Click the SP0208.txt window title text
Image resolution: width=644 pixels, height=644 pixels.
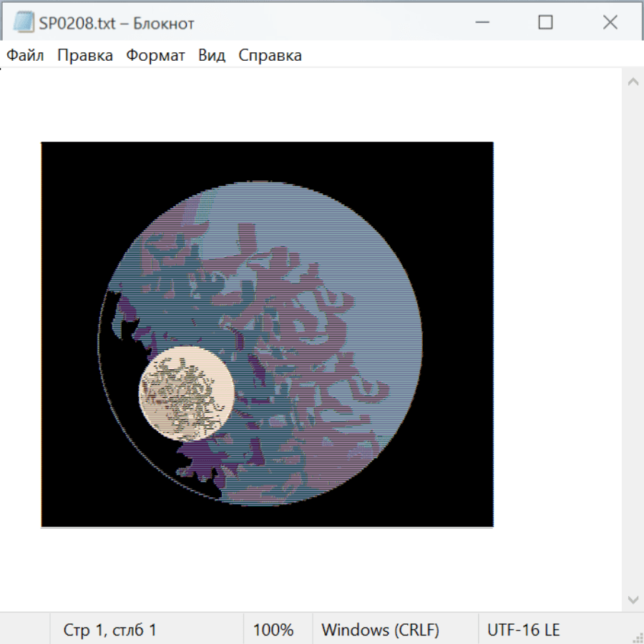pos(117,23)
